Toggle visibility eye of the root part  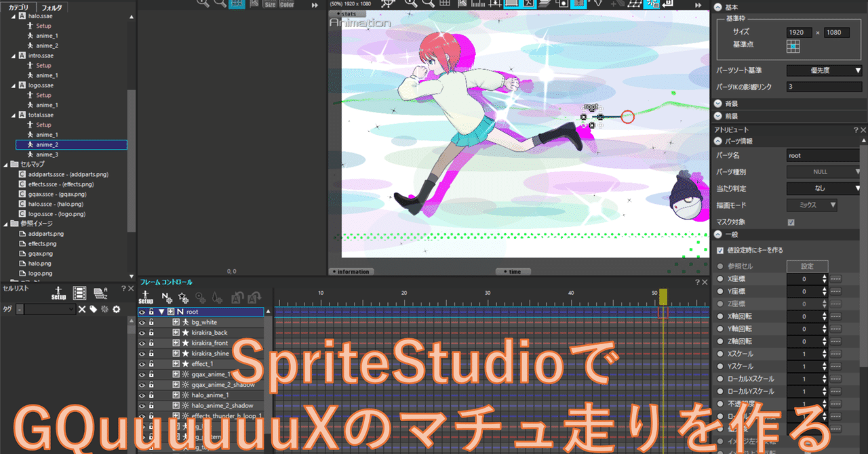coord(142,312)
